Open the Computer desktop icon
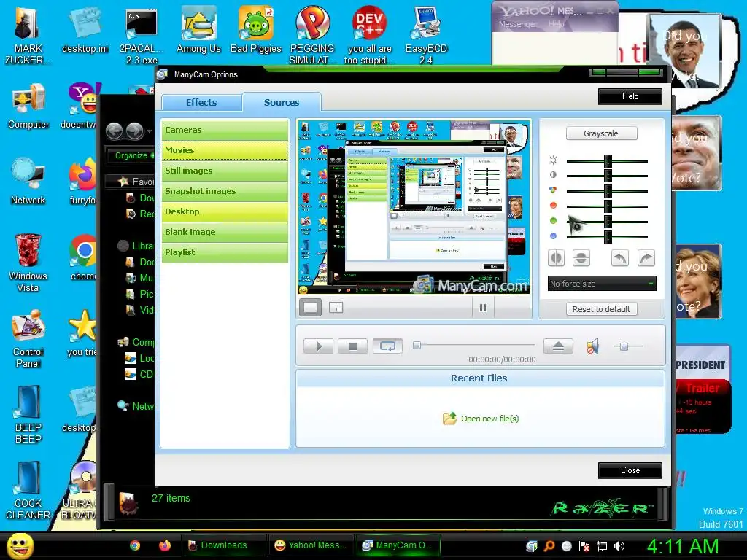Image resolution: width=747 pixels, height=560 pixels. tap(28, 106)
